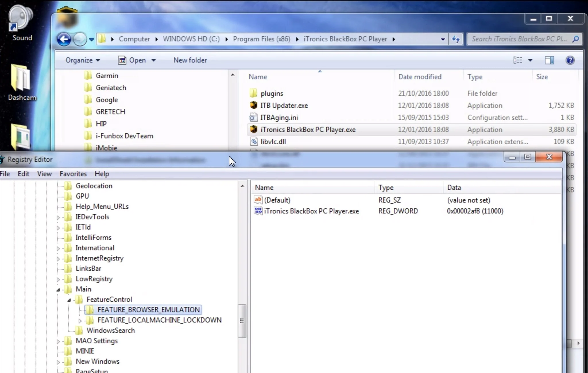The image size is (588, 373).
Task: Open Registry Editor View menu
Action: click(44, 174)
